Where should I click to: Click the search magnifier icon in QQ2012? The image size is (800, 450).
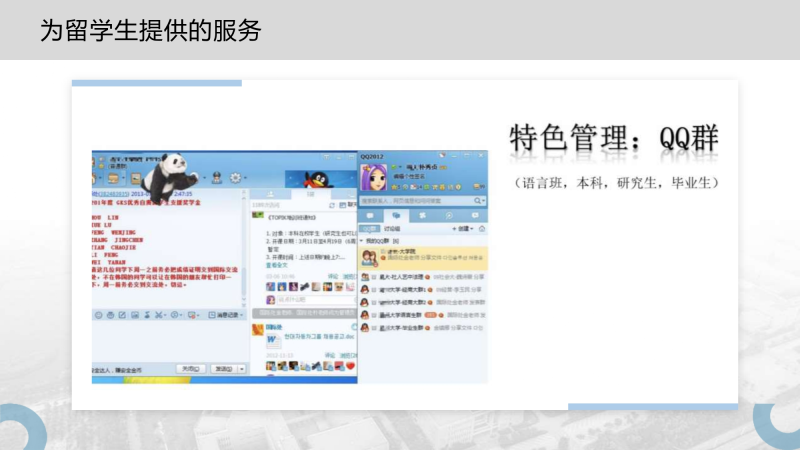478,199
